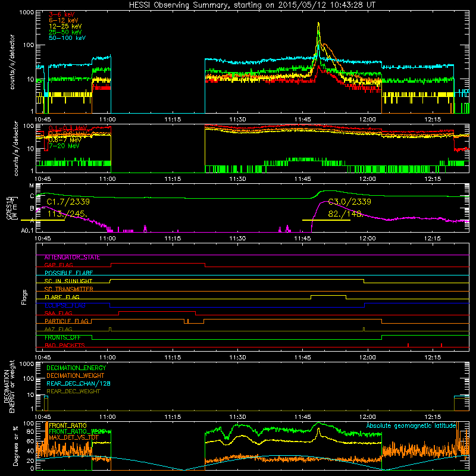Click the DECIMATION_WEIGHT legend label
This screenshot has width=476, height=476.
coord(76,376)
